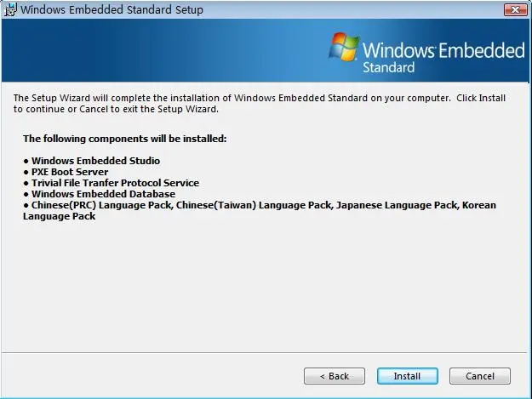Click the 'following components will be installed' heading
Viewport: 532px width, 399px height.
(124, 138)
